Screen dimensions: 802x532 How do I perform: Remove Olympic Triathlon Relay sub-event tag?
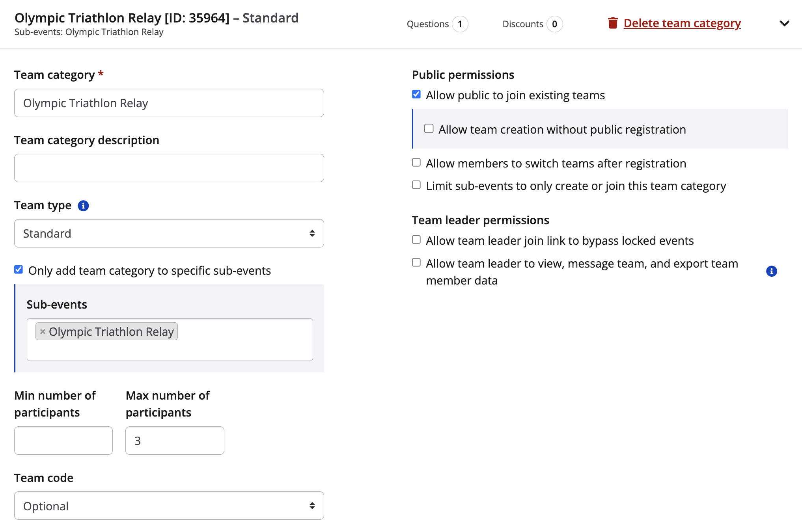[43, 332]
